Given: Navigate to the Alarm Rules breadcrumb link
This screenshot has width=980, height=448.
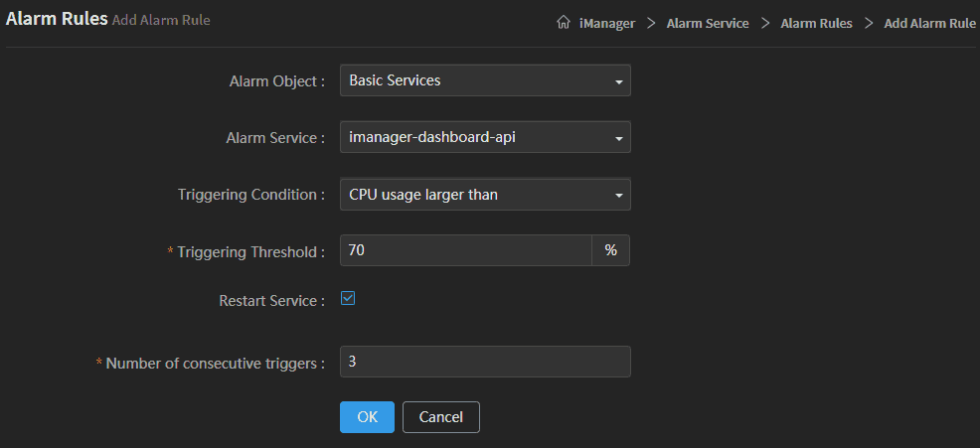Looking at the screenshot, I should (x=816, y=23).
